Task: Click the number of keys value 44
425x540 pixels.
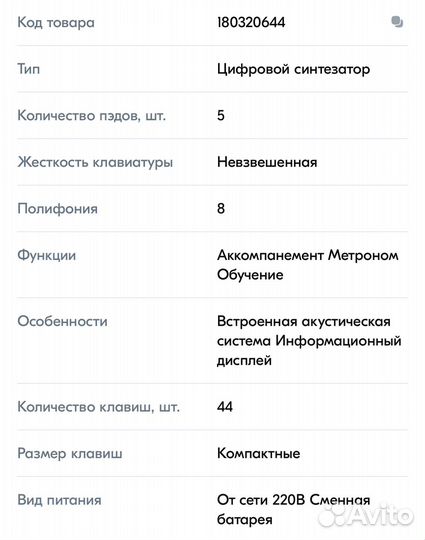Action: click(x=225, y=407)
